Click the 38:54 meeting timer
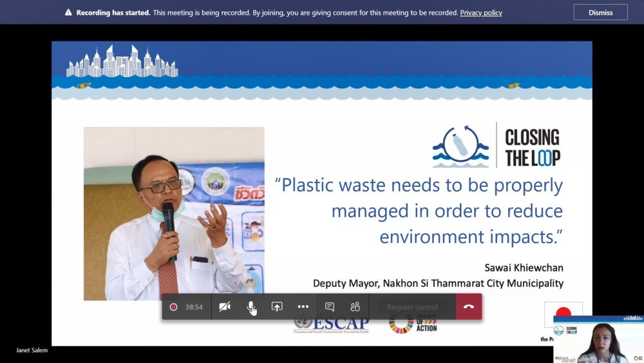Screen dimensions: 644x363 194,307
